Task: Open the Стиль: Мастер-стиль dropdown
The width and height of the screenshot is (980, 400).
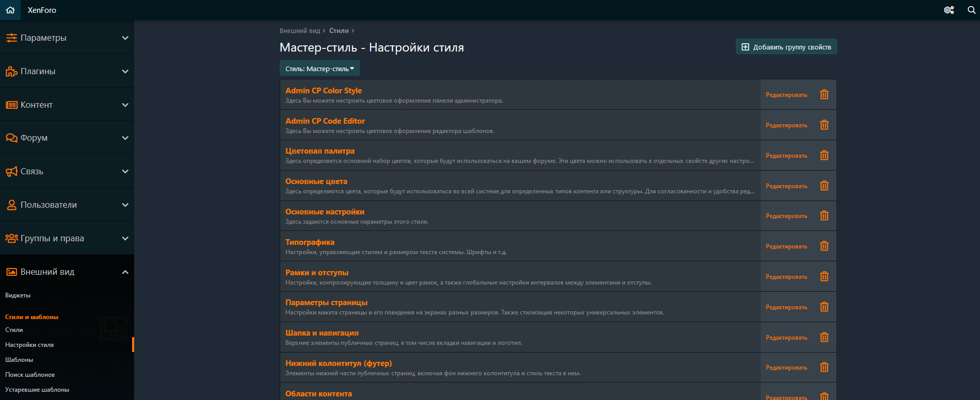Action: [x=319, y=69]
